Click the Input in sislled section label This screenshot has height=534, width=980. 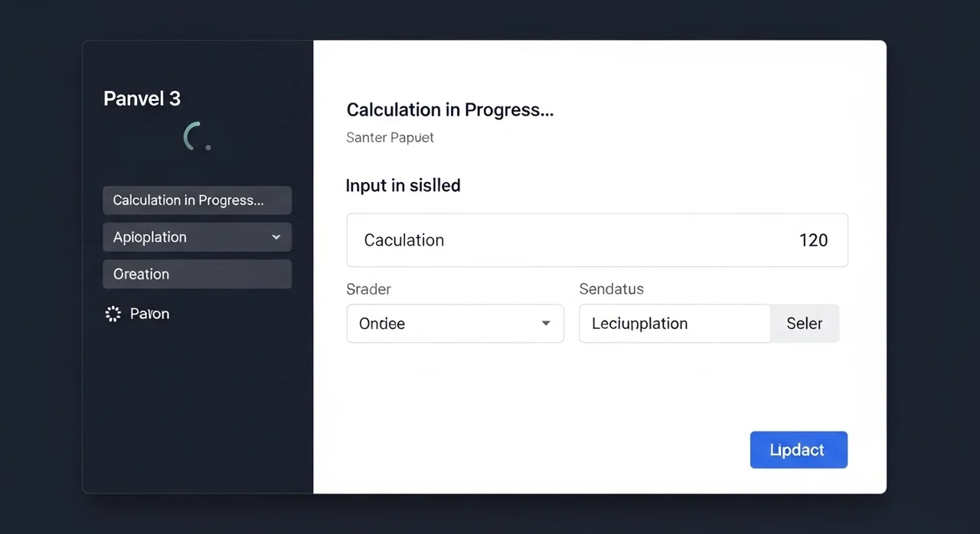[x=403, y=185]
